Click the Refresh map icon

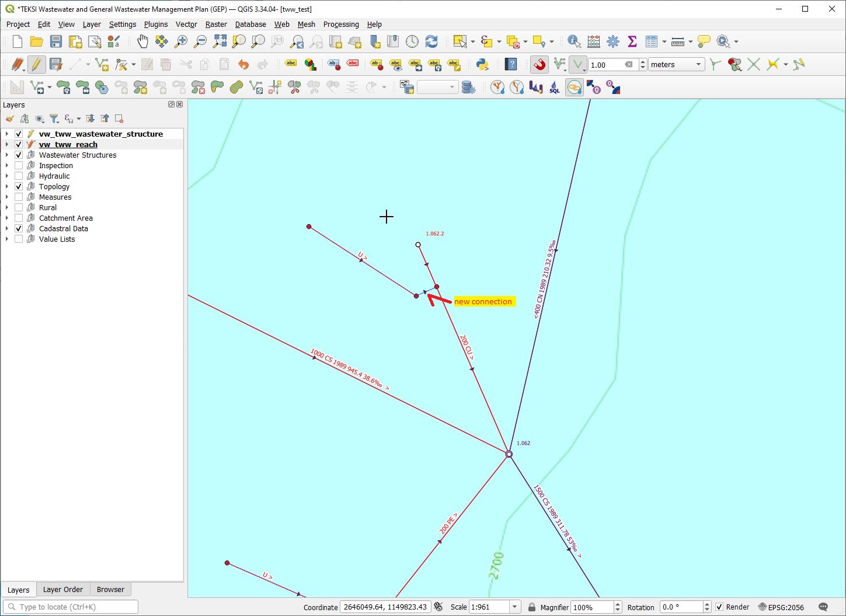[431, 41]
